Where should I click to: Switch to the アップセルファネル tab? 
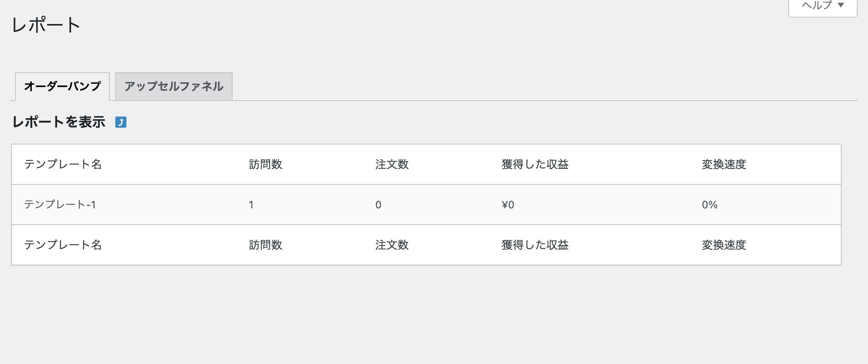[174, 86]
